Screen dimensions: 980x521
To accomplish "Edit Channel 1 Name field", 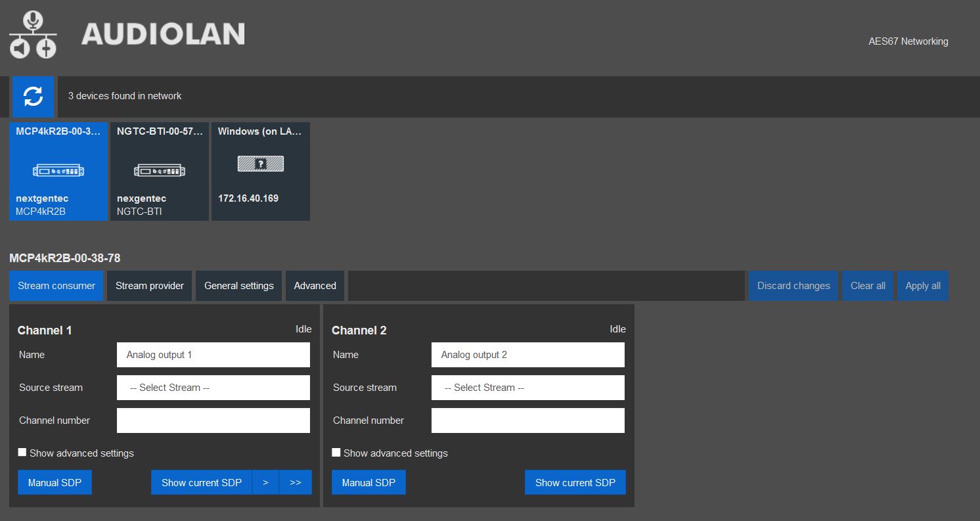I will point(213,355).
